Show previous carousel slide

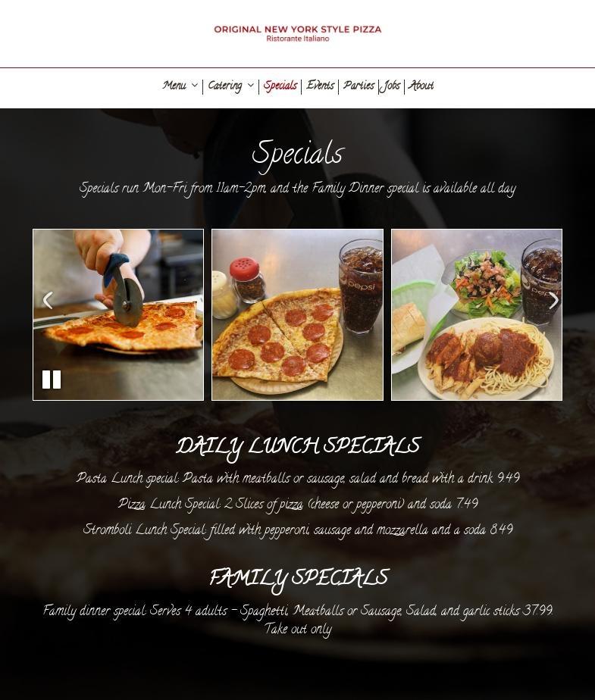pos(48,300)
